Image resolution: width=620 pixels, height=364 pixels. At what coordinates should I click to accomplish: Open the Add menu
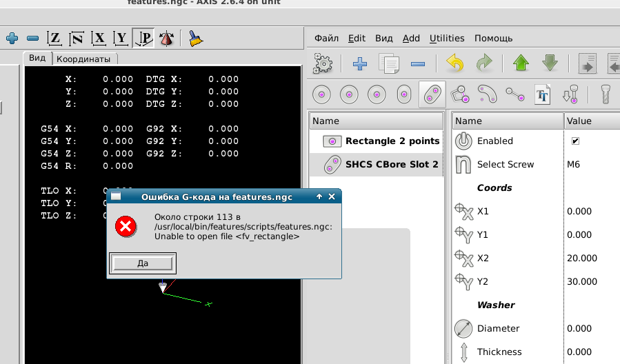411,39
